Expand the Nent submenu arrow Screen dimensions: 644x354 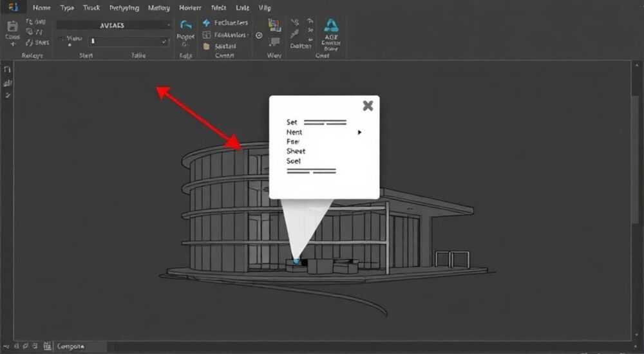point(359,132)
